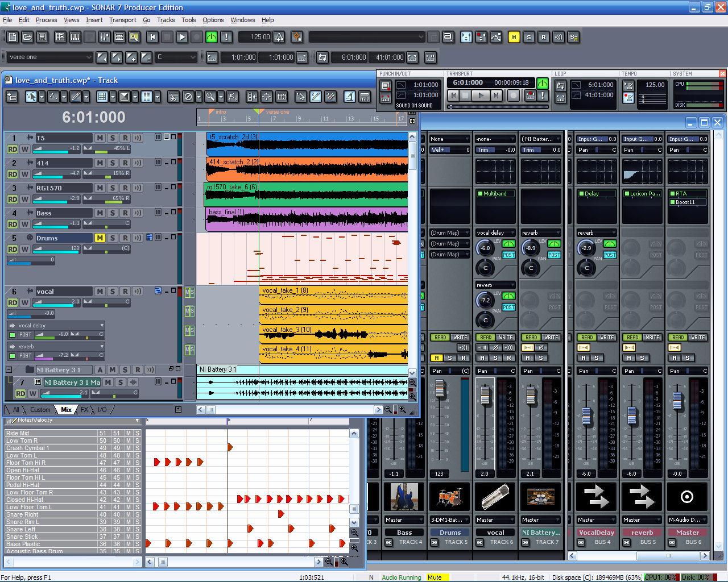Click Play in floating Transport panel
This screenshot has height=582, width=728.
coord(481,95)
